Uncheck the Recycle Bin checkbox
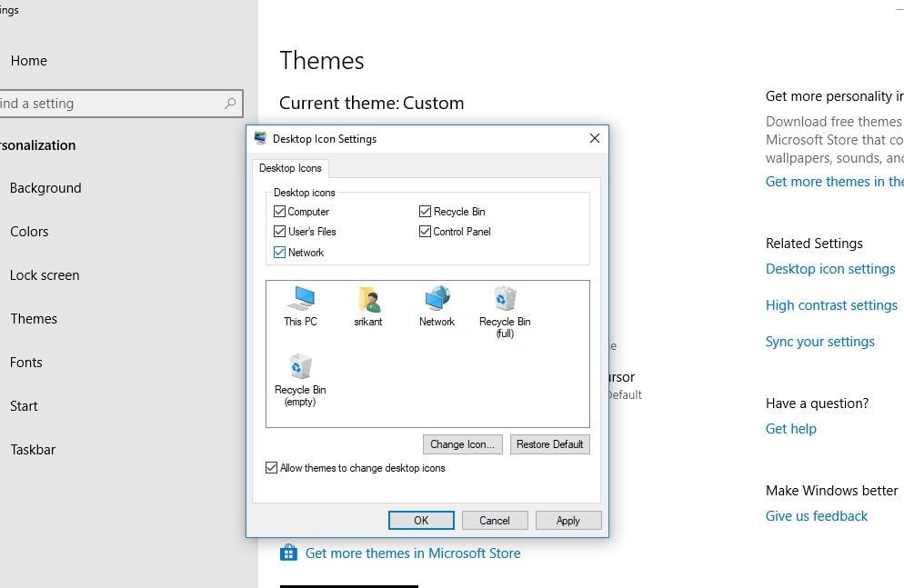904x588 pixels. (424, 210)
